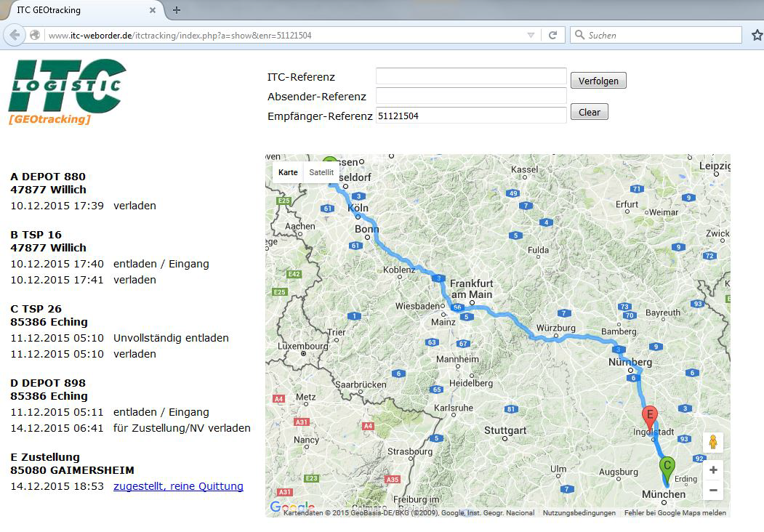Reload the page with the refresh icon

(552, 35)
